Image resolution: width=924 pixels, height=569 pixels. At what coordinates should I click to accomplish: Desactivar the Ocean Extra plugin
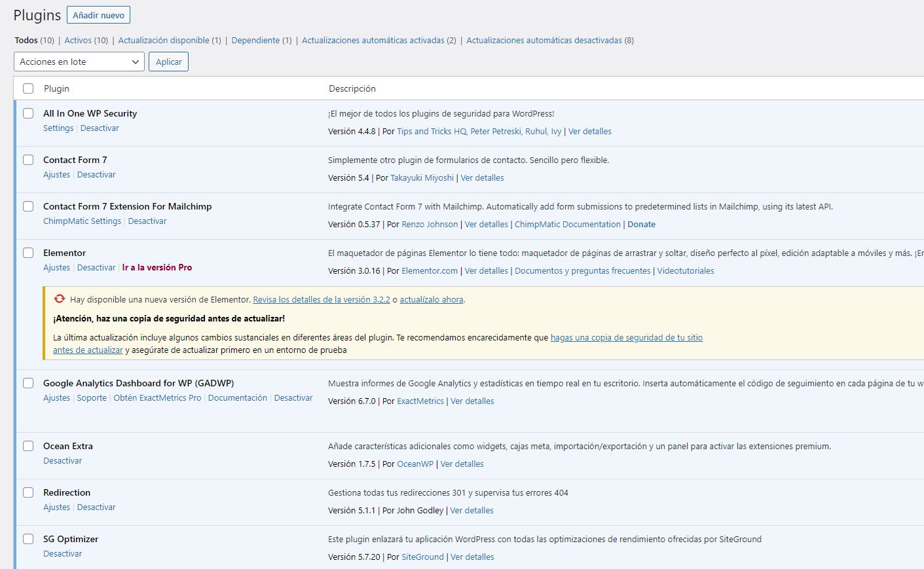(62, 461)
